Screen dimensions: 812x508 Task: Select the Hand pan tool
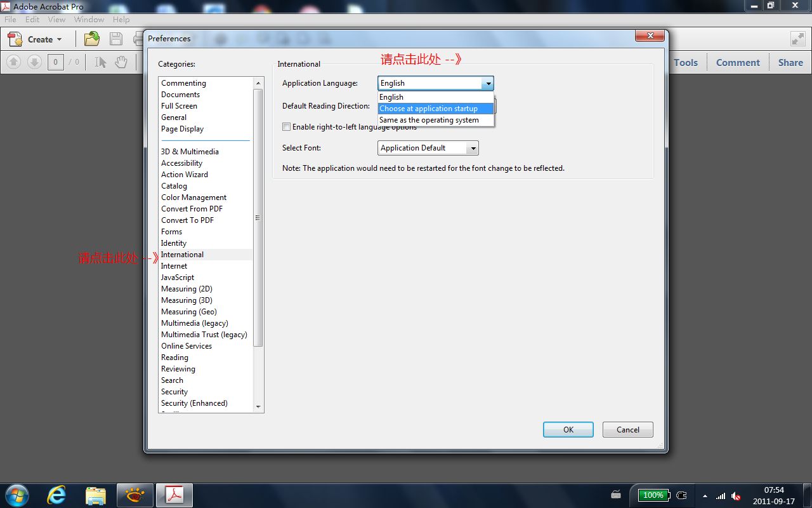pos(121,62)
